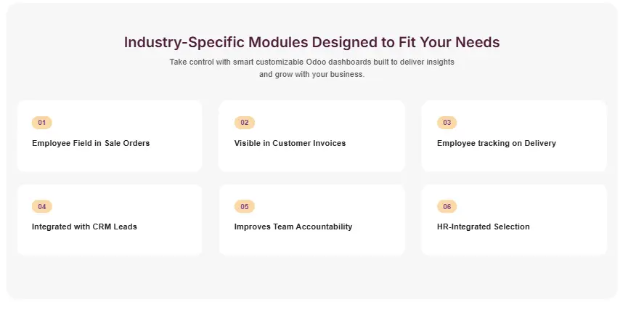Open "Employee Field in Sale Orders" title
Image resolution: width=644 pixels, height=310 pixels.
click(91, 143)
